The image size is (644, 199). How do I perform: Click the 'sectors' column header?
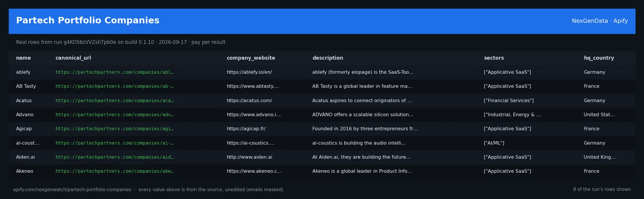point(494,58)
